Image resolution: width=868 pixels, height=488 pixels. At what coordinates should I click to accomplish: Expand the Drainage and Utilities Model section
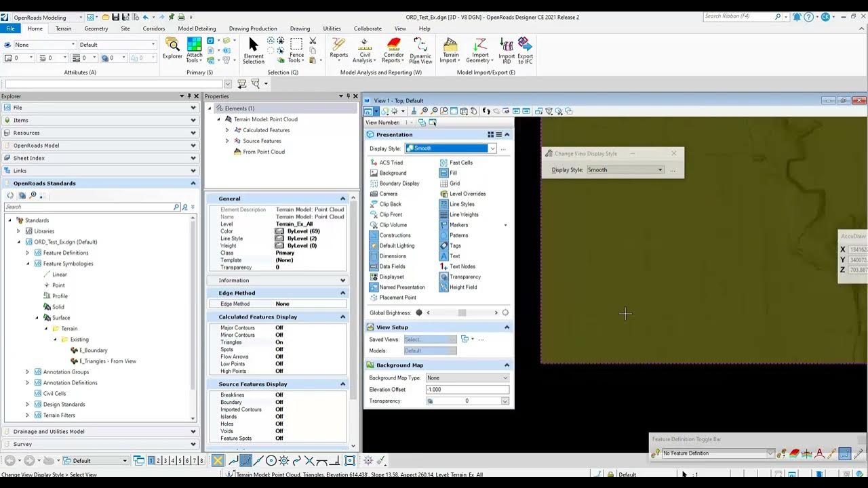tap(193, 432)
